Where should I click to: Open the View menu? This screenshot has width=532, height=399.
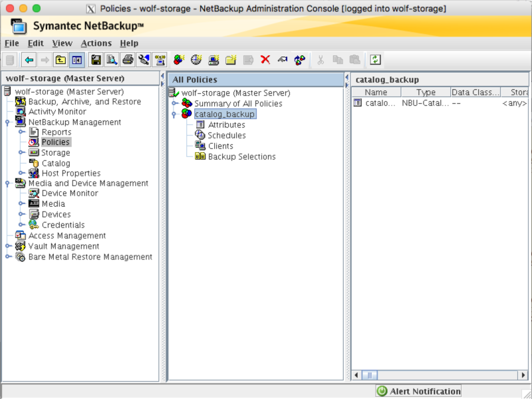[x=63, y=43]
